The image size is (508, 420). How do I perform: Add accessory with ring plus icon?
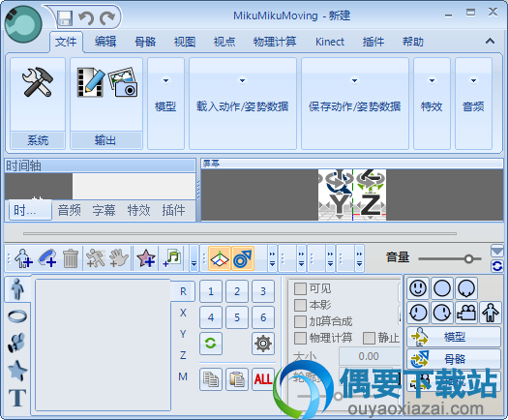click(x=47, y=258)
